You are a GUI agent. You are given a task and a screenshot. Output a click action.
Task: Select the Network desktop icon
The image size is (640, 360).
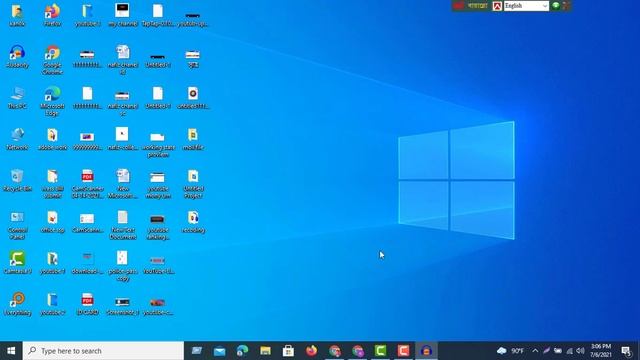click(17, 139)
